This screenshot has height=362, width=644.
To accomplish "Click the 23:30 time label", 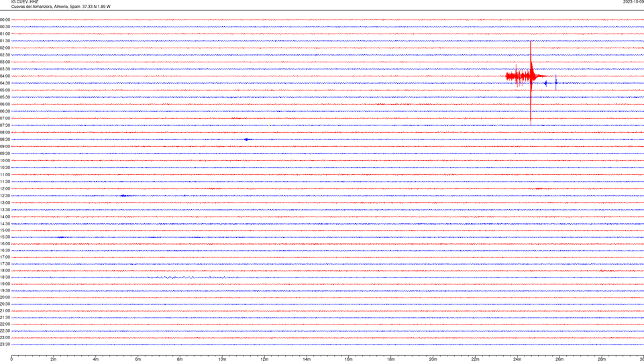I will pos(5,345).
